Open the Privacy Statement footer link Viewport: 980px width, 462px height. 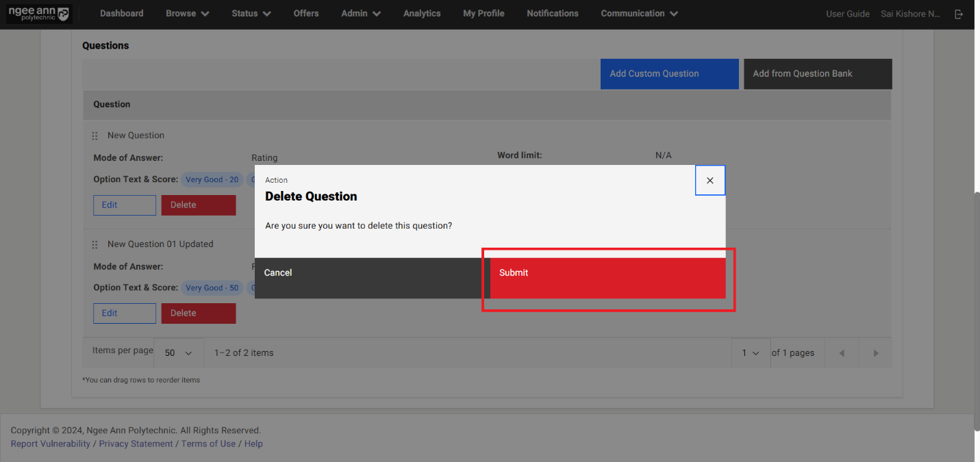pos(136,444)
